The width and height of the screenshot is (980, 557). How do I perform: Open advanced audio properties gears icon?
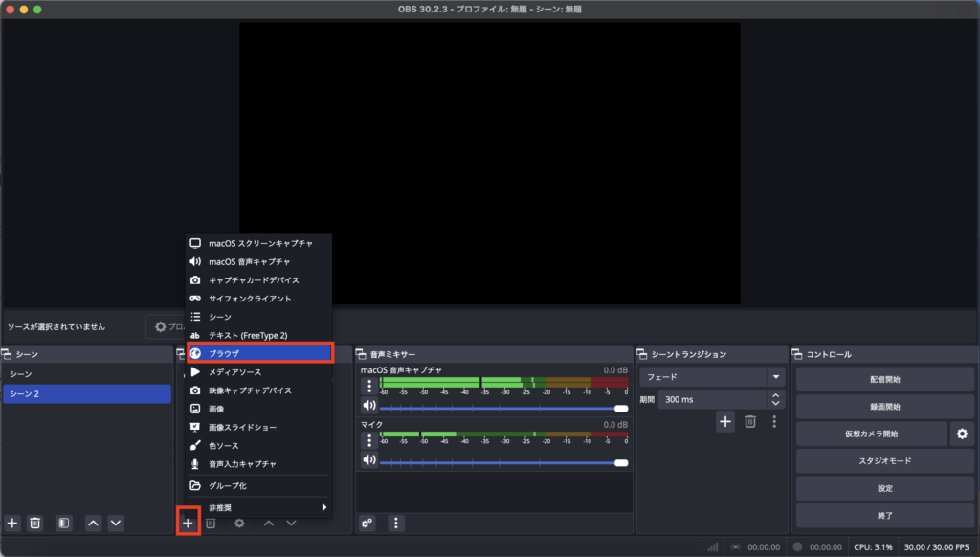click(x=367, y=524)
